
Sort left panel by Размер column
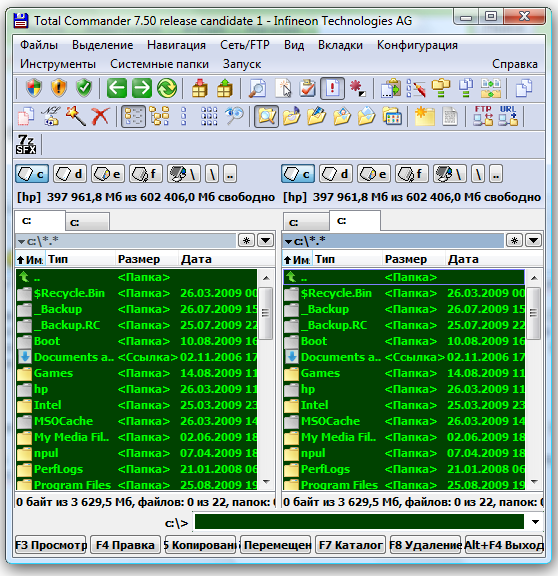point(147,259)
